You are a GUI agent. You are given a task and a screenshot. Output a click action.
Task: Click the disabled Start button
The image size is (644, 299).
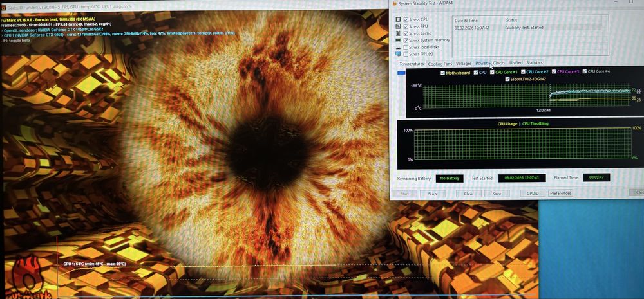click(x=404, y=194)
